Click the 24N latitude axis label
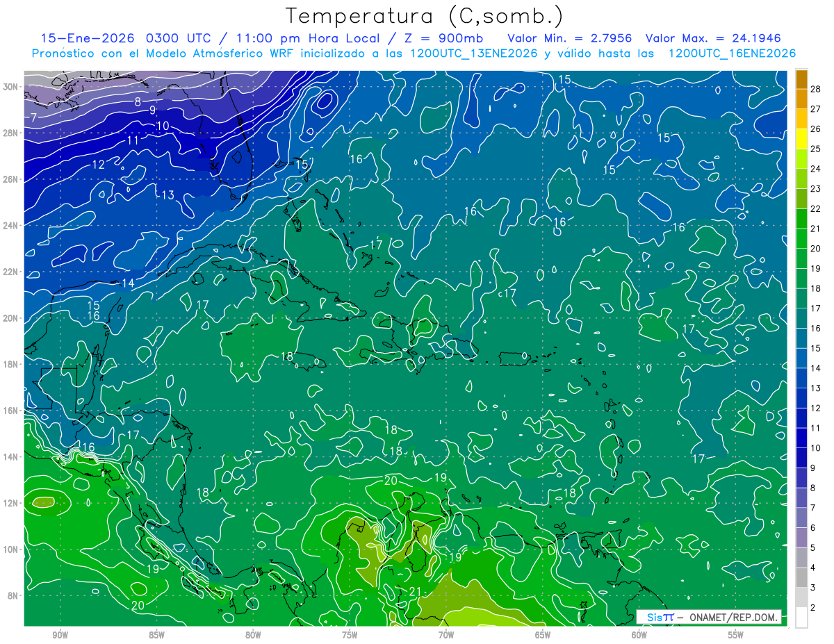Image resolution: width=834 pixels, height=644 pixels. (x=12, y=225)
